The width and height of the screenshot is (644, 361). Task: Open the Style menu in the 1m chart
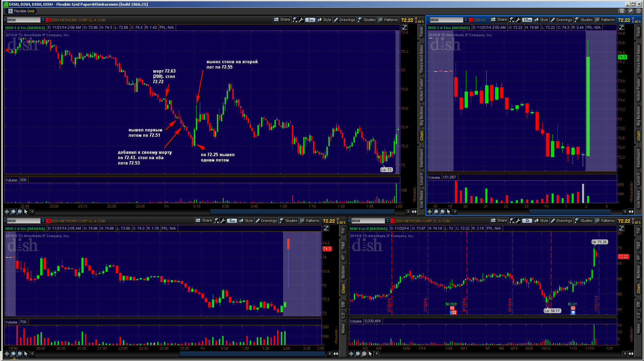[324, 20]
